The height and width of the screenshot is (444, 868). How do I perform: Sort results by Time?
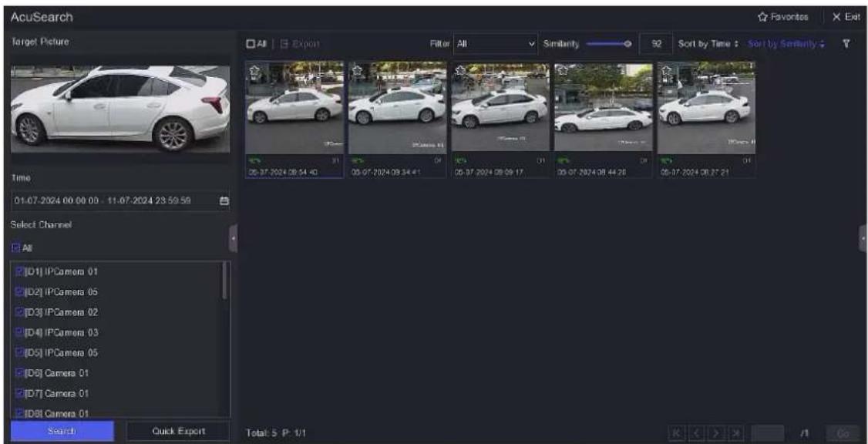click(708, 44)
